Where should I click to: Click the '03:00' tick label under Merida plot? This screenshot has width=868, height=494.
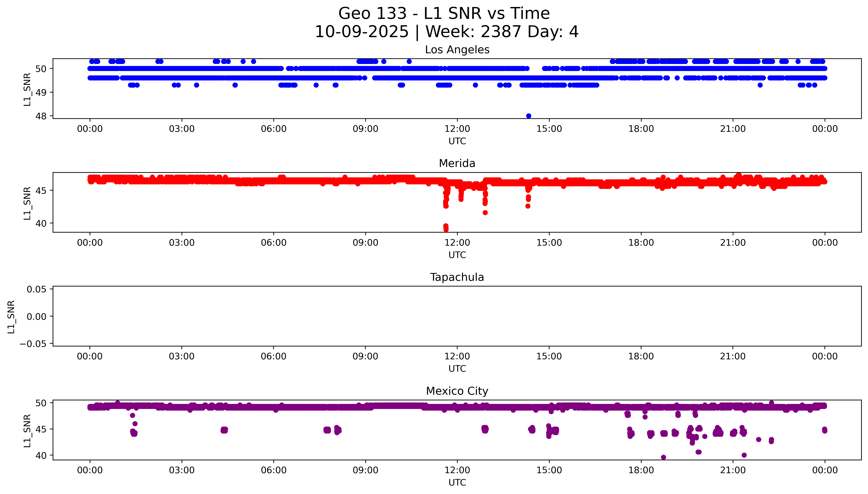[x=182, y=243]
